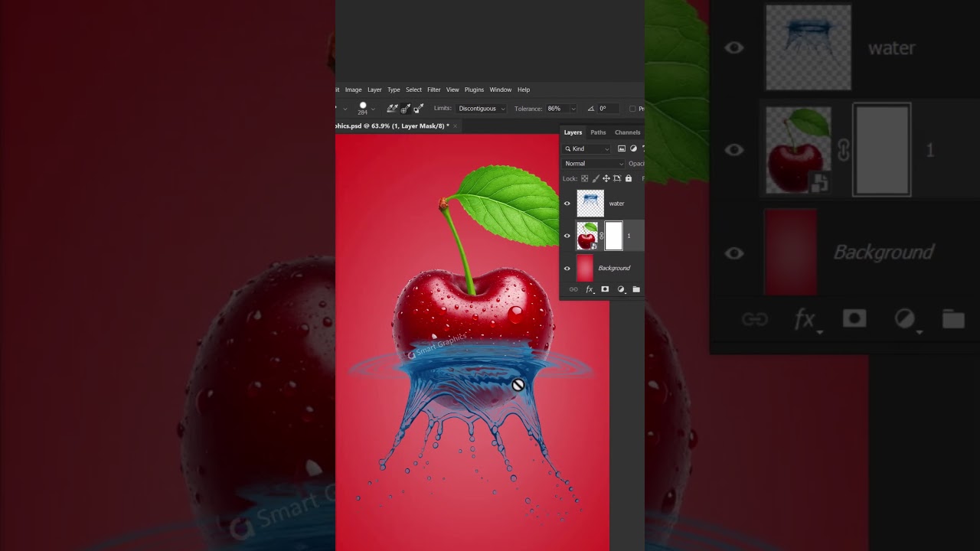Click Link Layers icon at panel bottom

(573, 289)
